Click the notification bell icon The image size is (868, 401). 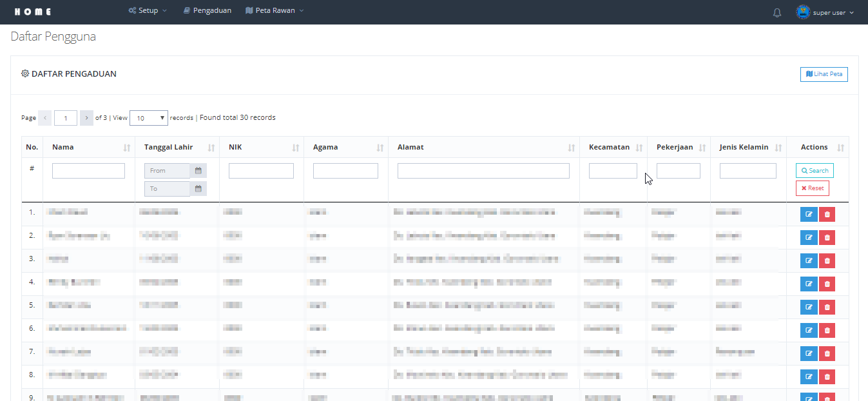777,12
